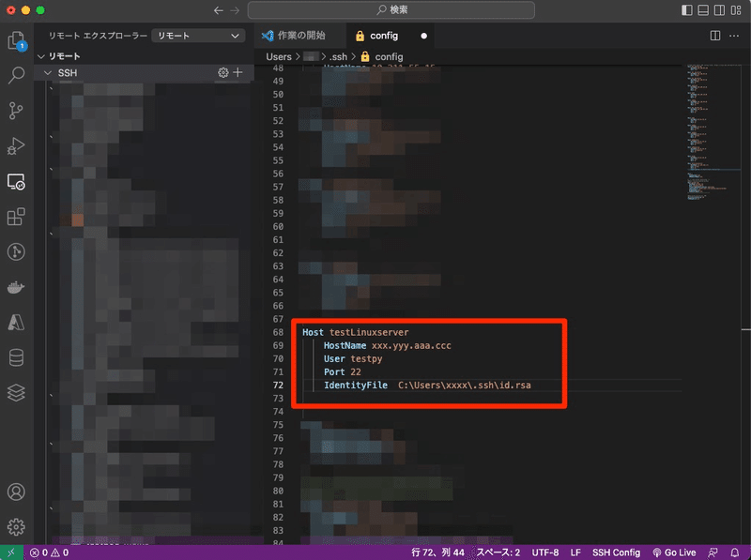Open the Azure icon in activity bar
The image size is (751, 560).
[x=16, y=322]
